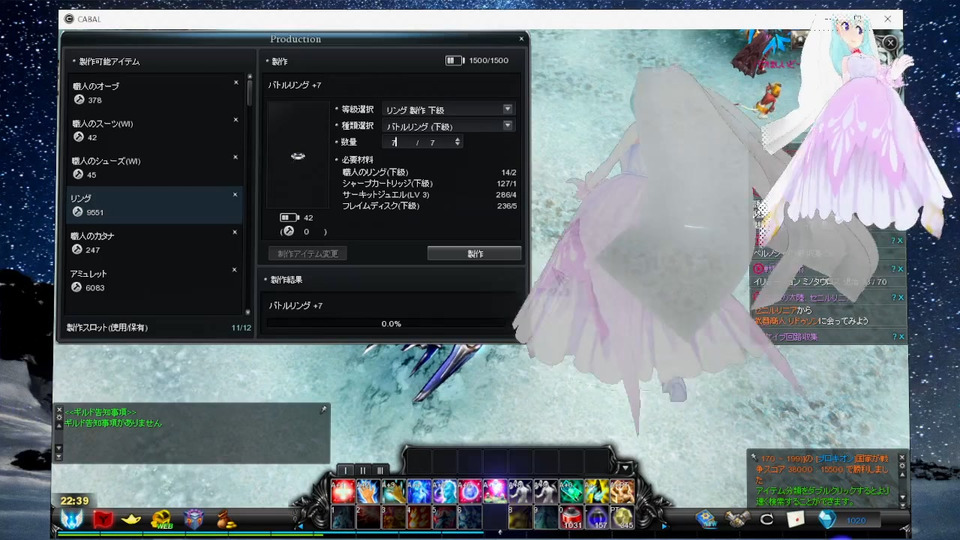Use the fire skill in slot 4

click(419, 517)
